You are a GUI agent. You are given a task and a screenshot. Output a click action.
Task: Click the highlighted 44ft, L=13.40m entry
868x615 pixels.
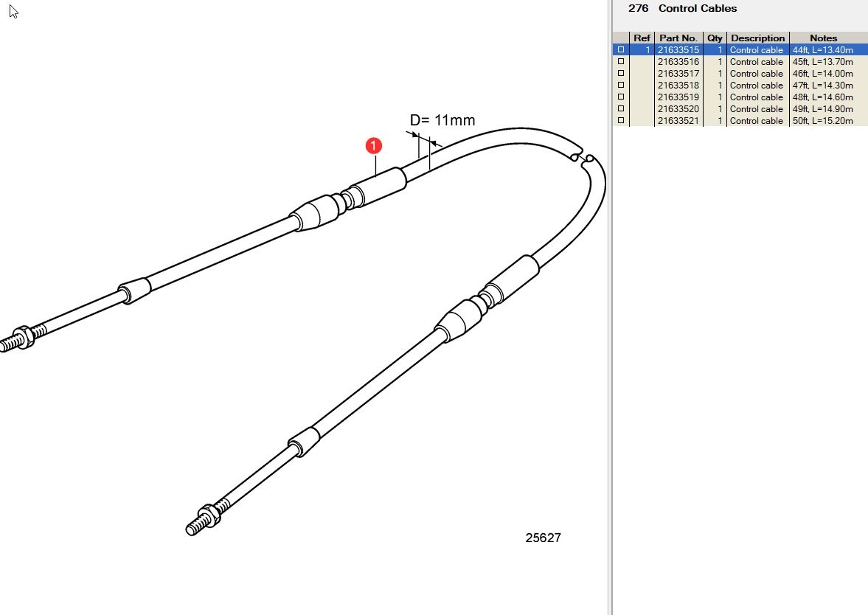click(x=824, y=49)
